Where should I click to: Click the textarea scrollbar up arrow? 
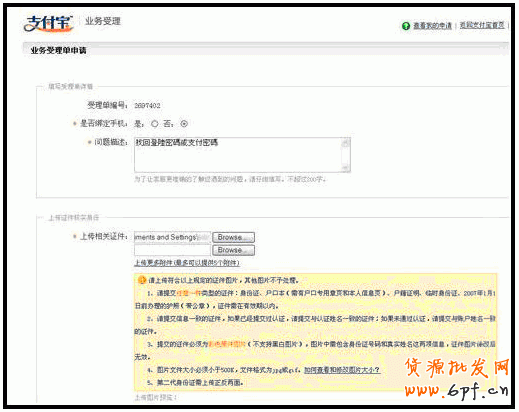point(346,142)
